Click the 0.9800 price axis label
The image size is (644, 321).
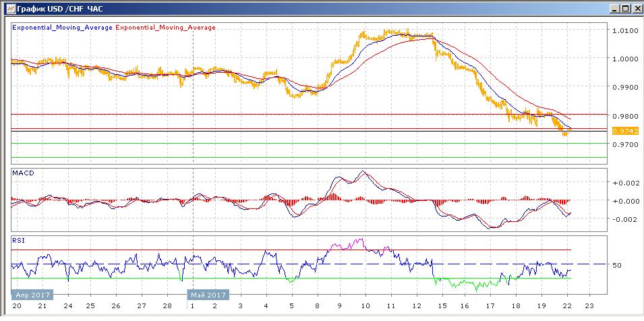coord(624,117)
